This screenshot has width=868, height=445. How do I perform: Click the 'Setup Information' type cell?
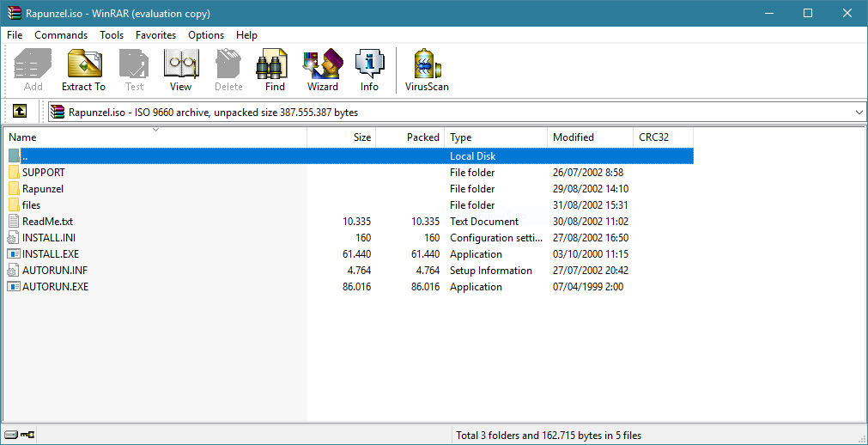491,271
